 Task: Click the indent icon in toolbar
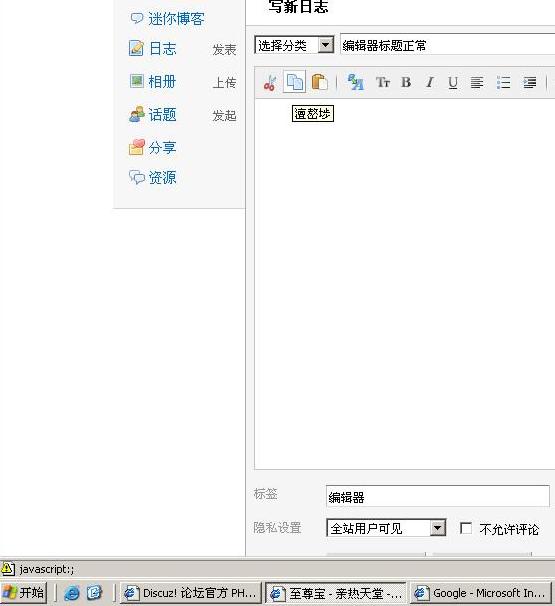click(x=529, y=83)
